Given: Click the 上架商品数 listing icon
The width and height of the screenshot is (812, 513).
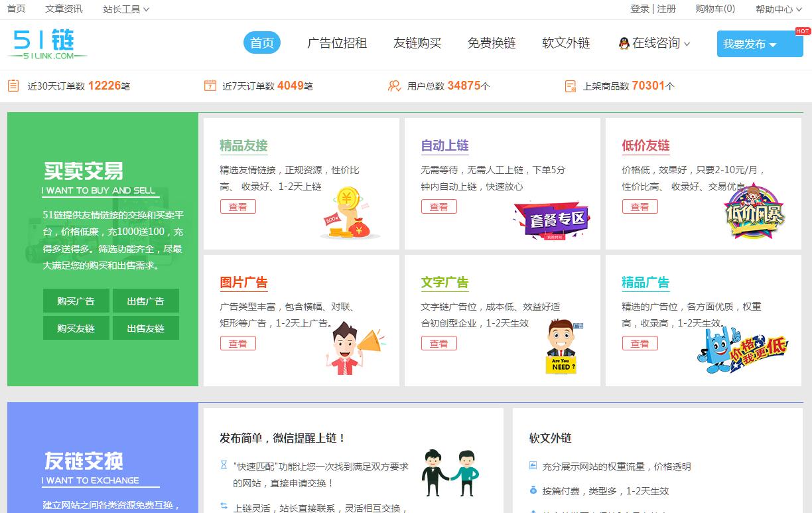Looking at the screenshot, I should tap(570, 86).
